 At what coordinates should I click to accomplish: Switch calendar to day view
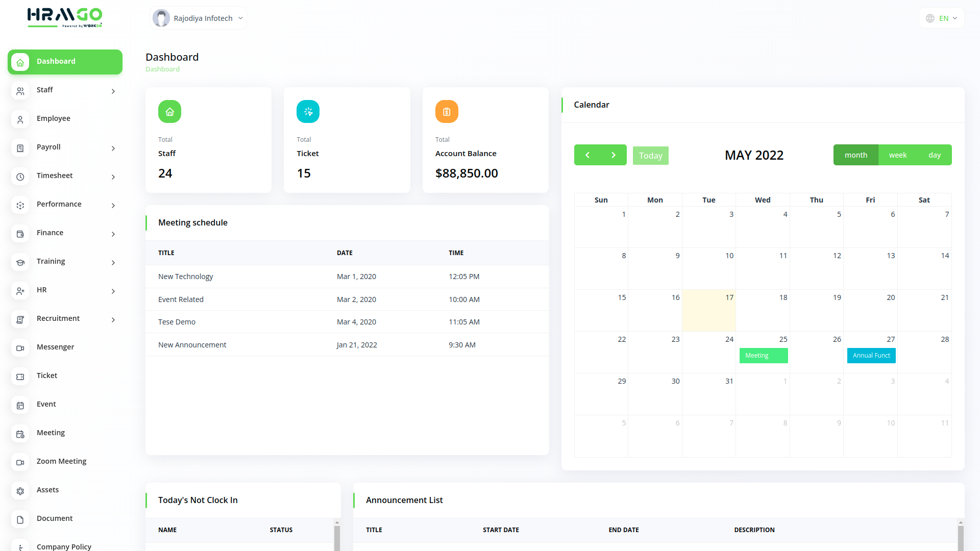tap(934, 155)
